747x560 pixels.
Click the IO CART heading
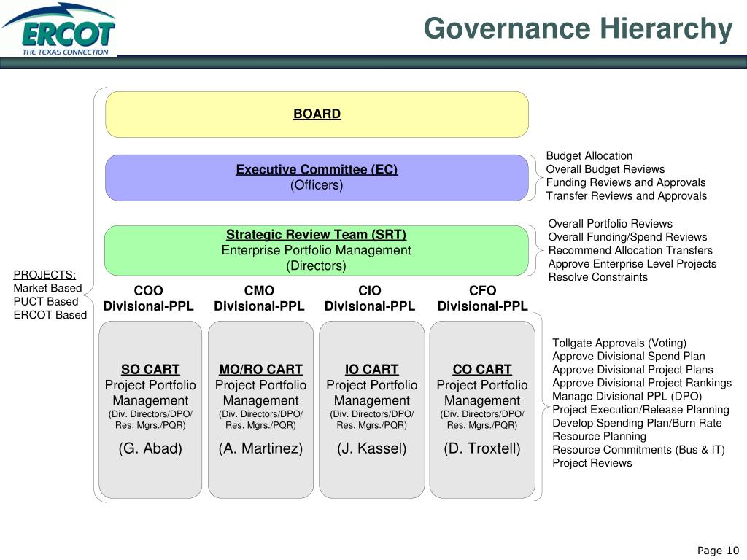[x=371, y=370]
